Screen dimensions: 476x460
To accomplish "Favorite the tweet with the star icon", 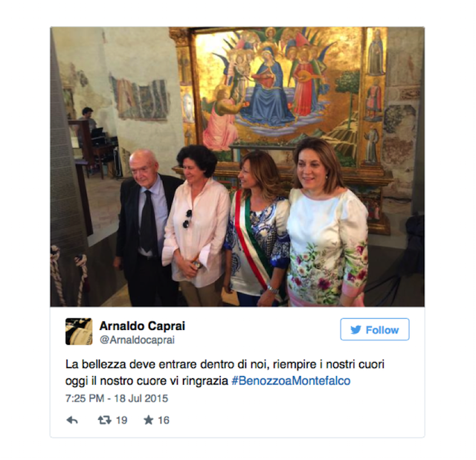I will coord(149,420).
